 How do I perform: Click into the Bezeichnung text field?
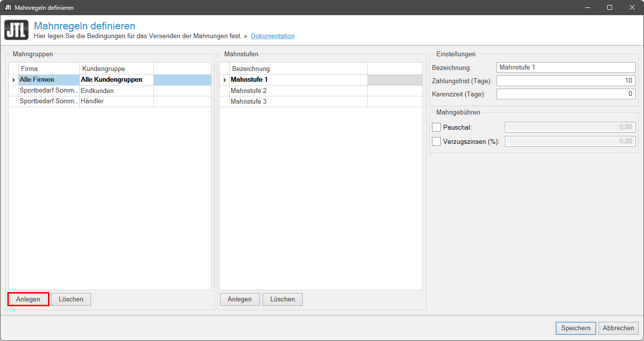565,68
